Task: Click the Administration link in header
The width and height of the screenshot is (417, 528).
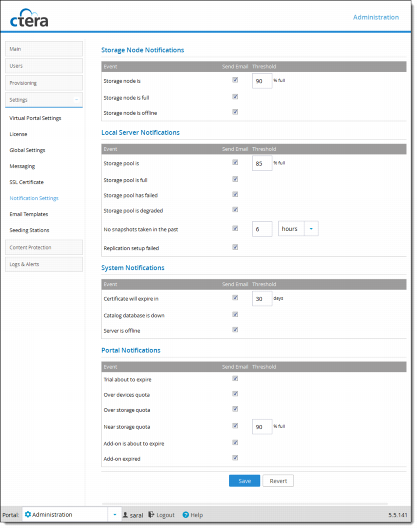Action: (376, 17)
